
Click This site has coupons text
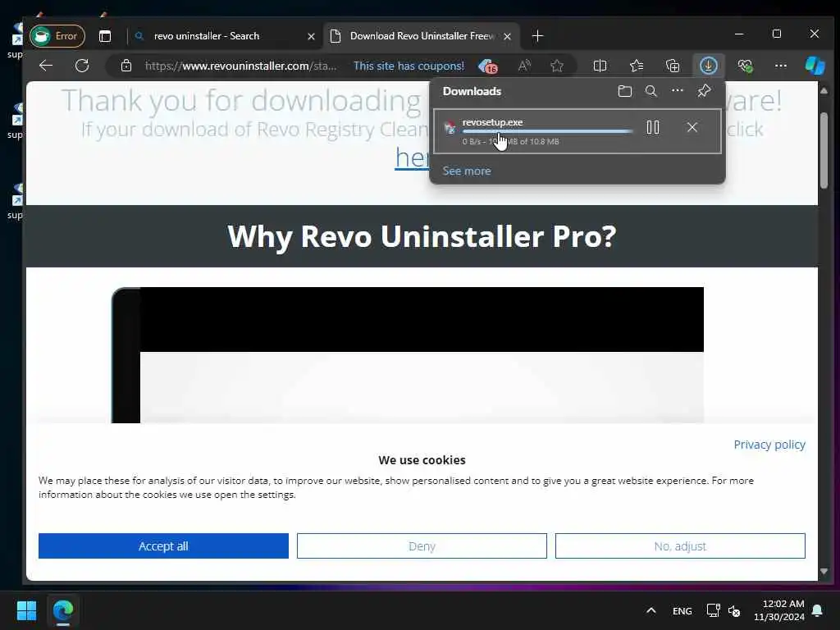point(409,66)
